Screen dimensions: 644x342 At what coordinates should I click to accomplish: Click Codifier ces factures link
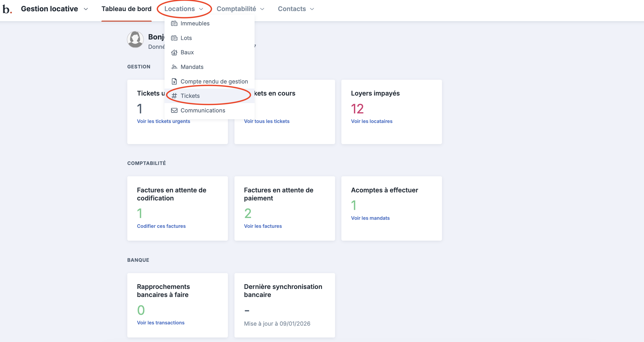coord(161,226)
